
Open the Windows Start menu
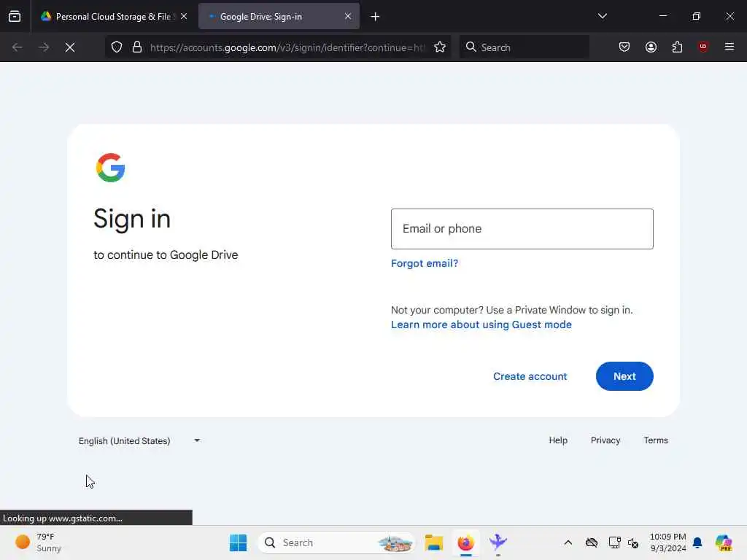pos(239,542)
